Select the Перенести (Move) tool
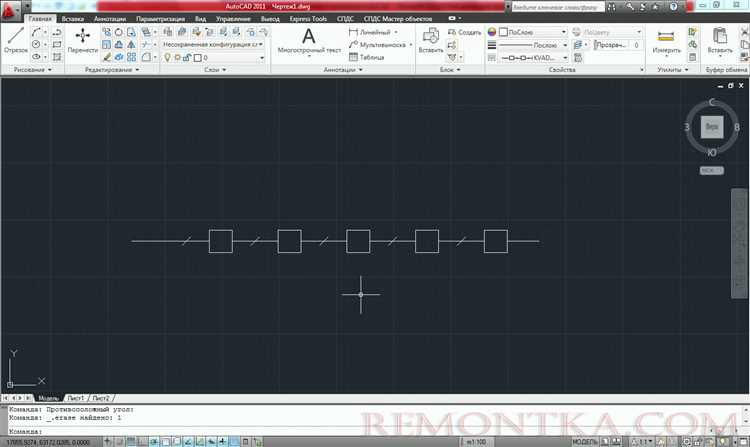 [82, 41]
